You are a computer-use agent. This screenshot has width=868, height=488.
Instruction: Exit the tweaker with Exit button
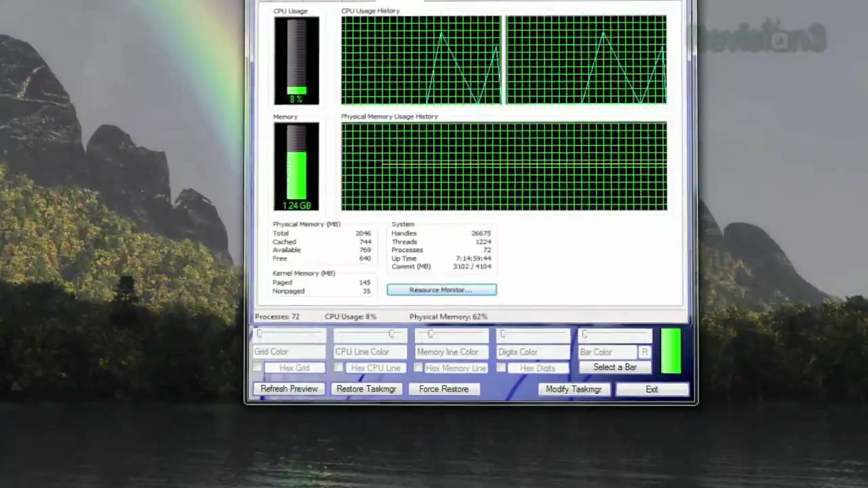[x=652, y=389]
